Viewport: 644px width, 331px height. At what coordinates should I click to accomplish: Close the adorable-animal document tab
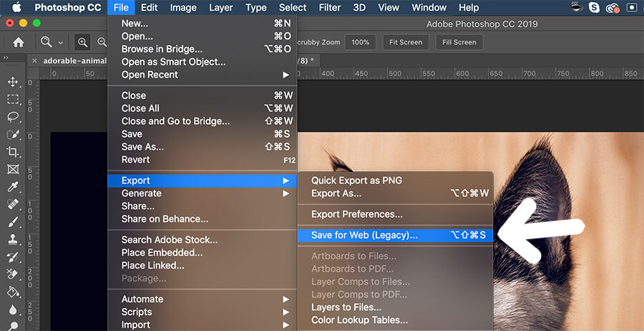click(x=34, y=61)
